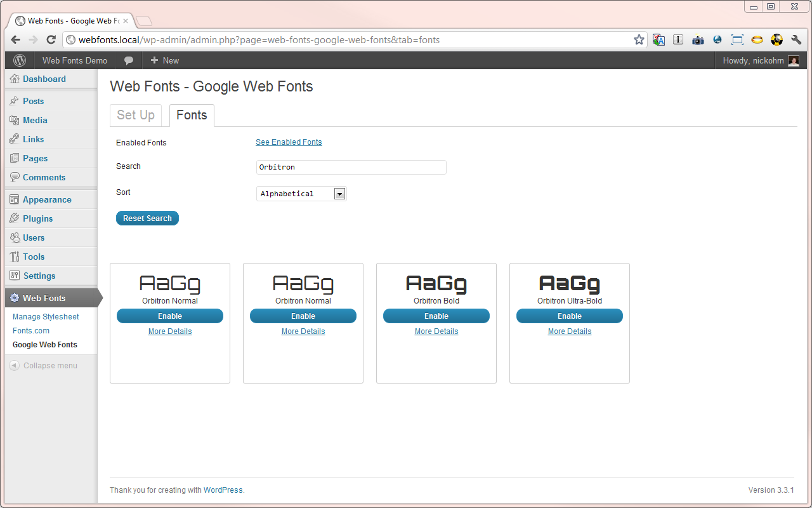Open the Chrome wrench settings menu

tap(797, 40)
